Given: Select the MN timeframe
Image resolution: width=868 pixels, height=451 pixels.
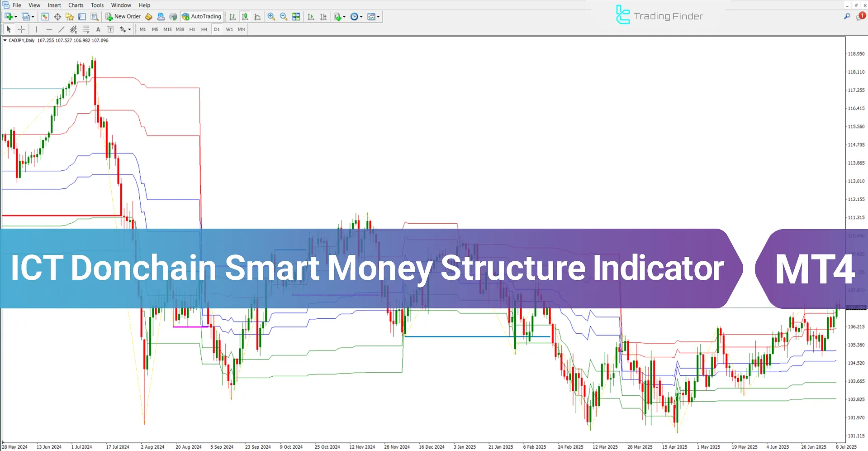Looking at the screenshot, I should [x=242, y=29].
